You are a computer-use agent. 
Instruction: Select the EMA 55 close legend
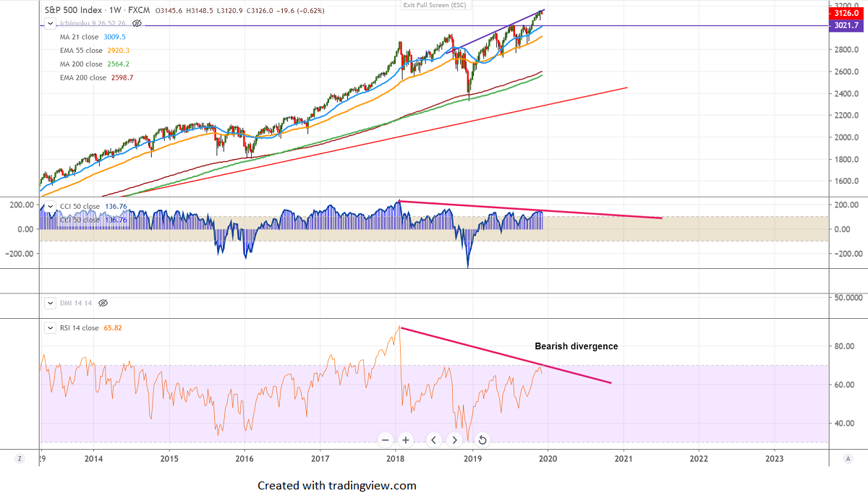pyautogui.click(x=95, y=51)
